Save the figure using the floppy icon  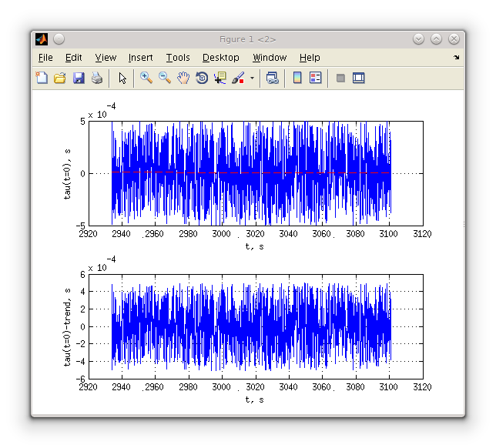coord(79,78)
